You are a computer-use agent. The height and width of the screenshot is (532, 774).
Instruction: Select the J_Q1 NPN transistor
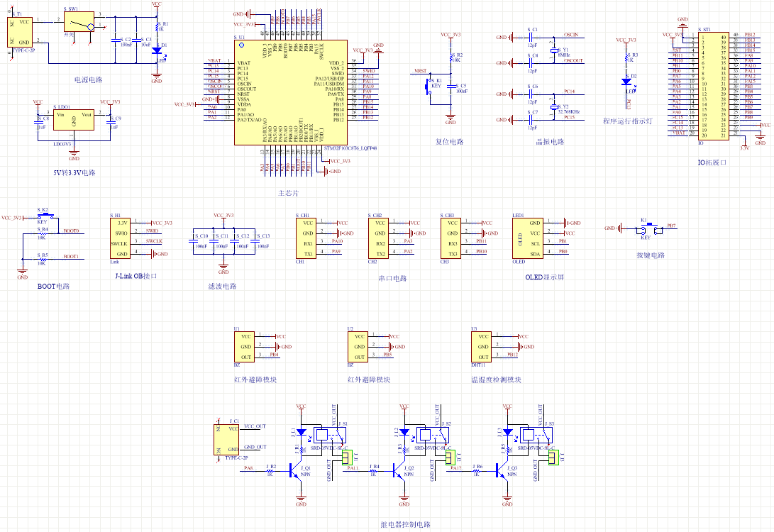pos(296,471)
